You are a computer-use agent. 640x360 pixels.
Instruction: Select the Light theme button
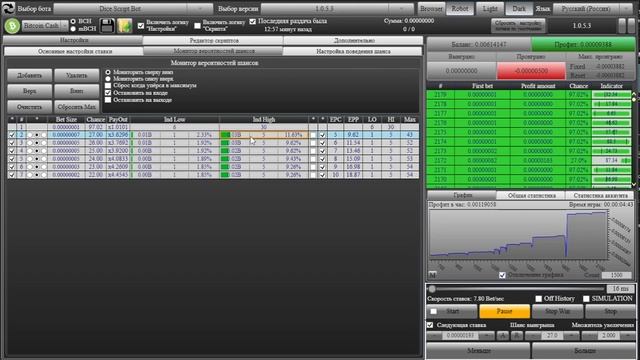490,9
